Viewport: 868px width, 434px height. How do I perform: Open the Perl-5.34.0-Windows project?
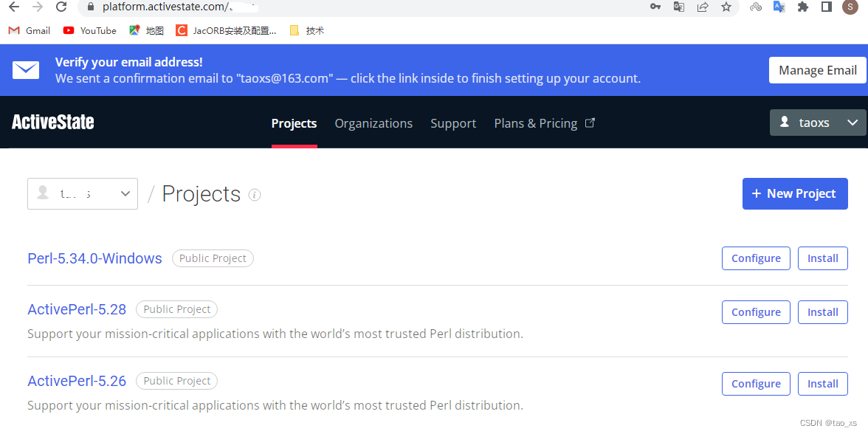(94, 258)
